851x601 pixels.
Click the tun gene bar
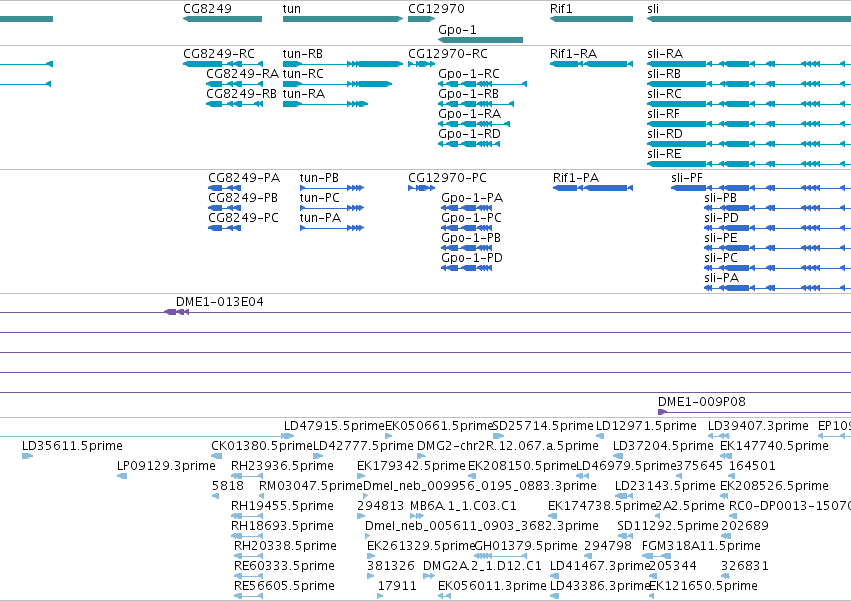(x=342, y=19)
